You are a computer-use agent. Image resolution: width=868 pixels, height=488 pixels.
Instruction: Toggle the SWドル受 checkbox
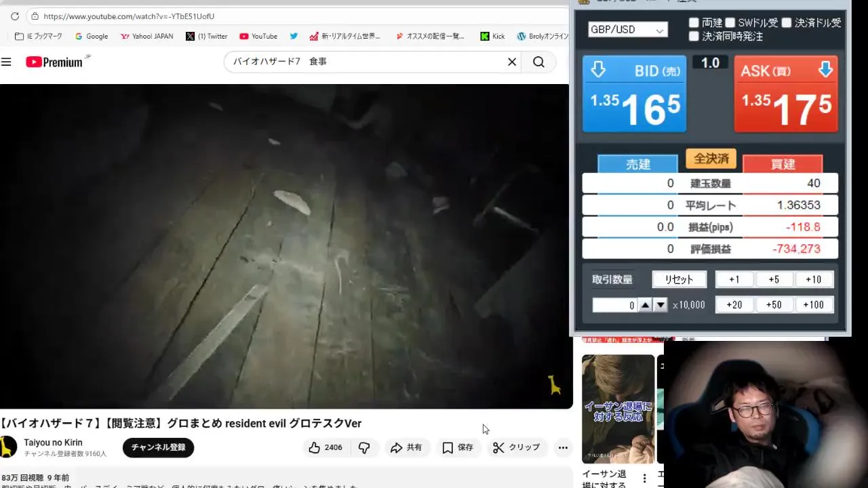(730, 22)
